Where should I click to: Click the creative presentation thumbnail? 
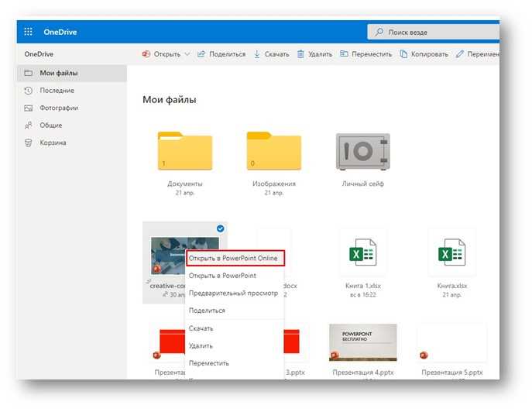[168, 256]
